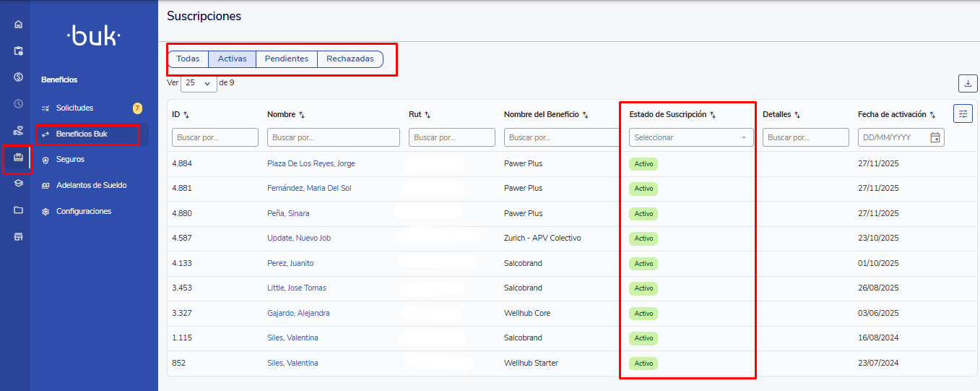980x391 pixels.
Task: Open the folder icon in left sidebar
Action: (x=18, y=210)
